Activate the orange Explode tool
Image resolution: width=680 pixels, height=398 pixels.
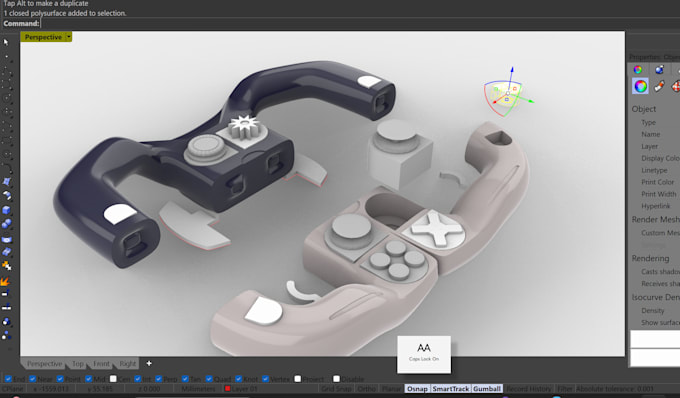[x=5, y=281]
